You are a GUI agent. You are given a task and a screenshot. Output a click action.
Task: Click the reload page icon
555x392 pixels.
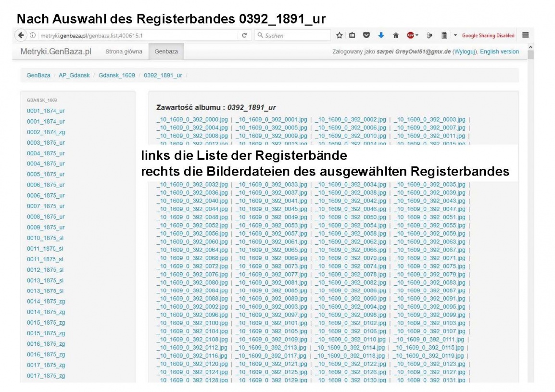(244, 35)
